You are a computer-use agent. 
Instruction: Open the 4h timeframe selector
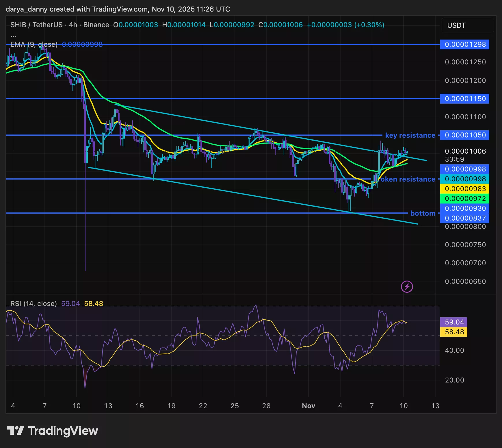click(x=73, y=25)
